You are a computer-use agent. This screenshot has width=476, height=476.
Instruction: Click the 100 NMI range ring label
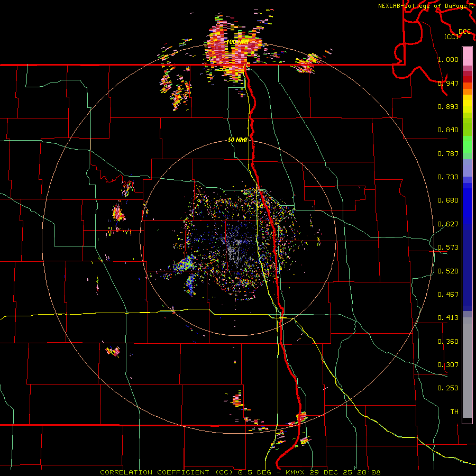pyautogui.click(x=237, y=42)
